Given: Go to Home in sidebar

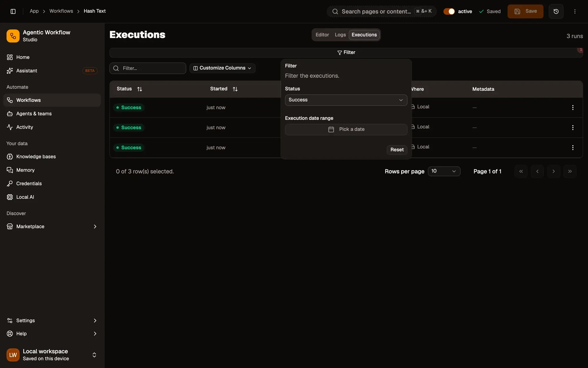Looking at the screenshot, I should pyautogui.click(x=52, y=57).
